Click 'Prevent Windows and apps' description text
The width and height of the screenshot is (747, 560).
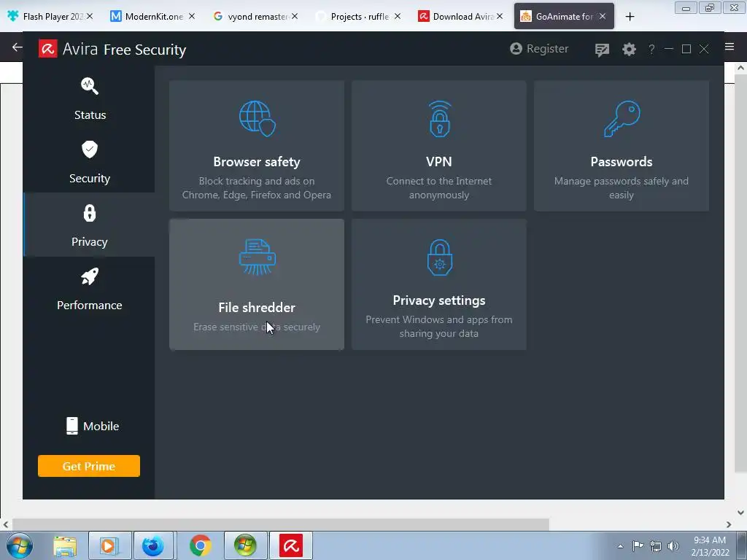pyautogui.click(x=438, y=326)
